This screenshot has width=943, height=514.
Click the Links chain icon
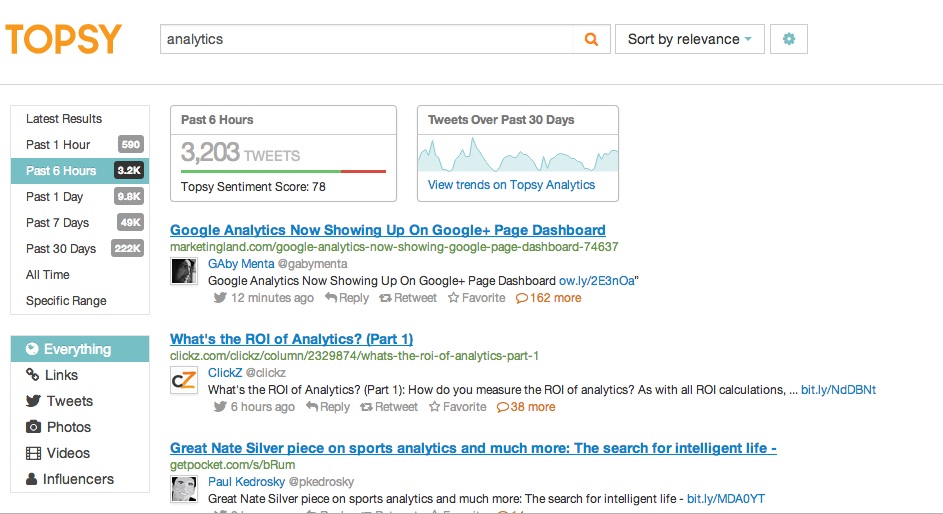tap(32, 375)
